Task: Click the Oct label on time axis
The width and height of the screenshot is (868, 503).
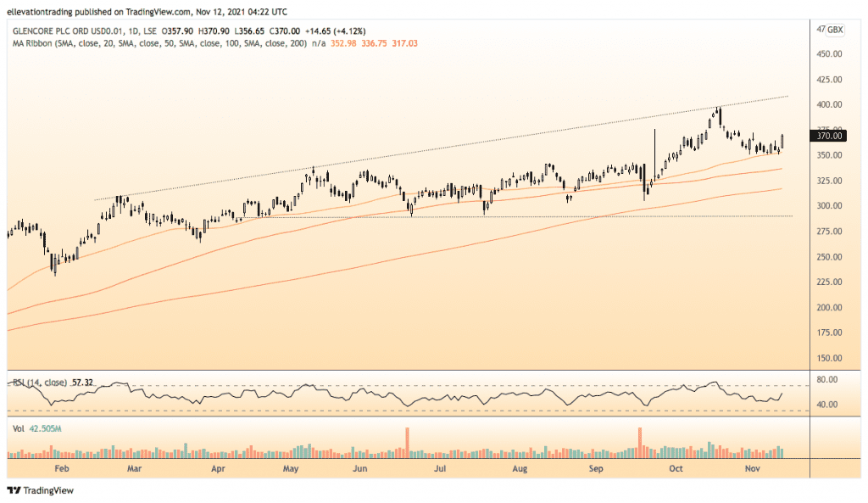Action: coord(676,469)
